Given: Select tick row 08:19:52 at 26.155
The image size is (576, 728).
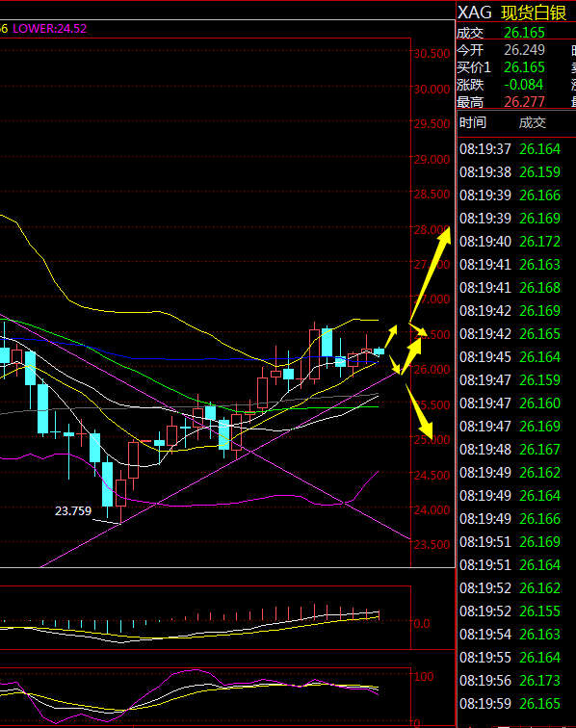Looking at the screenshot, I should [x=511, y=611].
